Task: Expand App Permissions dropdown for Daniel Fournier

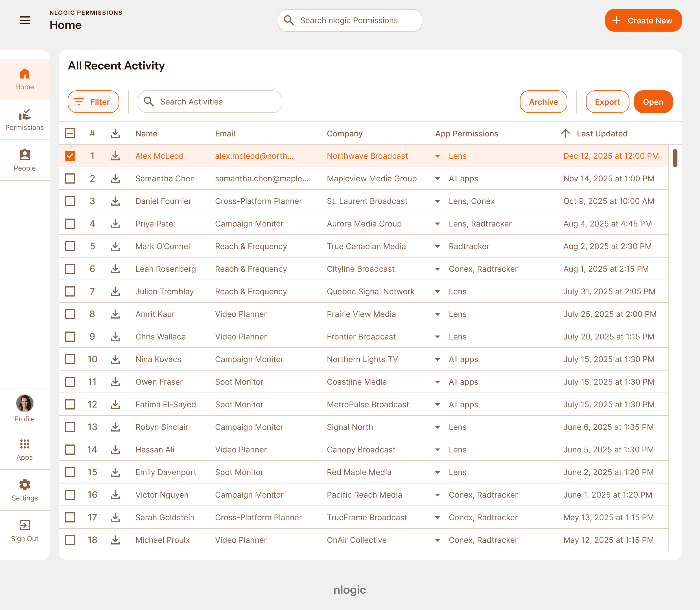Action: pos(438,201)
